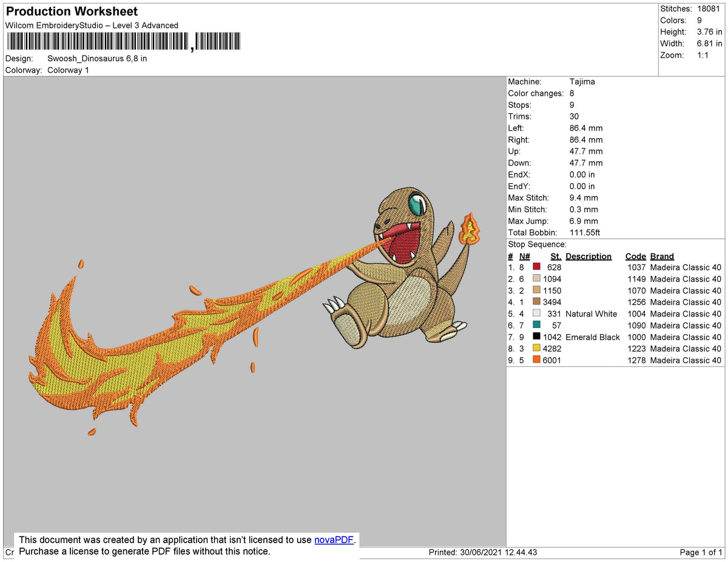Click the St. stitch count column header
728x562 pixels.
(556, 256)
